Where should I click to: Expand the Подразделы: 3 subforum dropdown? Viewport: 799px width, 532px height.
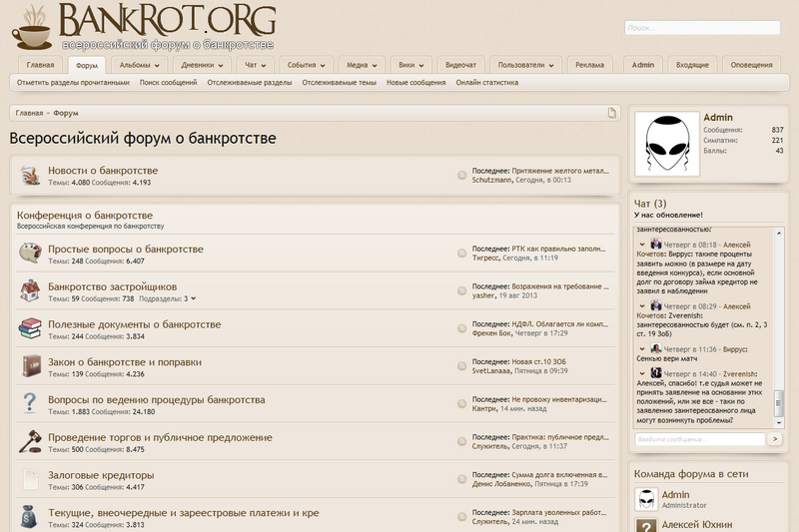point(193,298)
